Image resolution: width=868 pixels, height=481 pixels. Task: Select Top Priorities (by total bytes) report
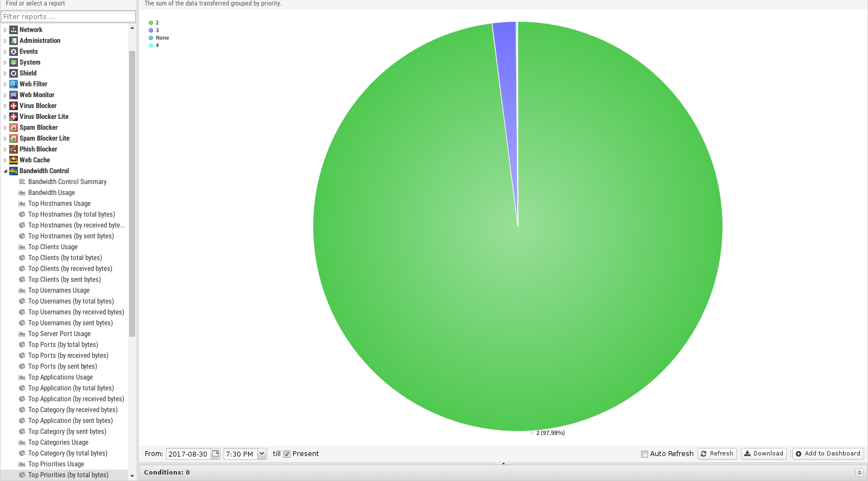point(68,475)
